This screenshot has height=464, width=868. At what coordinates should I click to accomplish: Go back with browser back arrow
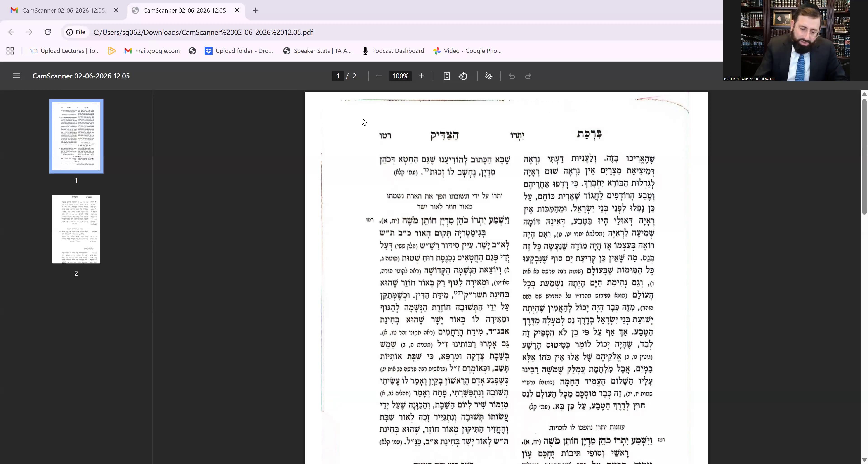pyautogui.click(x=11, y=32)
